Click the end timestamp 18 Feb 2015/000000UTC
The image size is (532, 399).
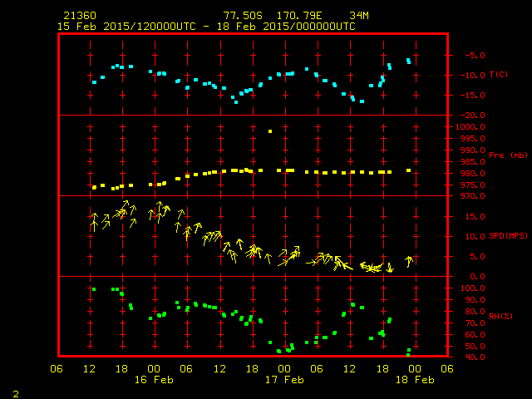[x=286, y=27]
